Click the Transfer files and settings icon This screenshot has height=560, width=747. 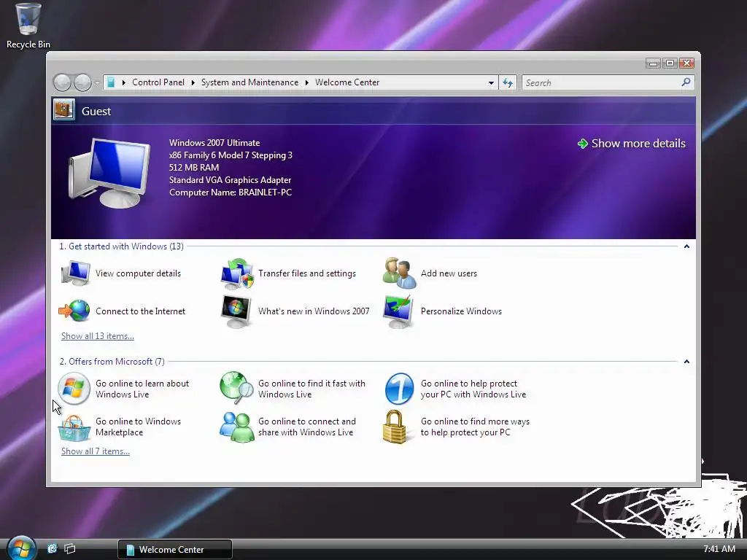[237, 274]
